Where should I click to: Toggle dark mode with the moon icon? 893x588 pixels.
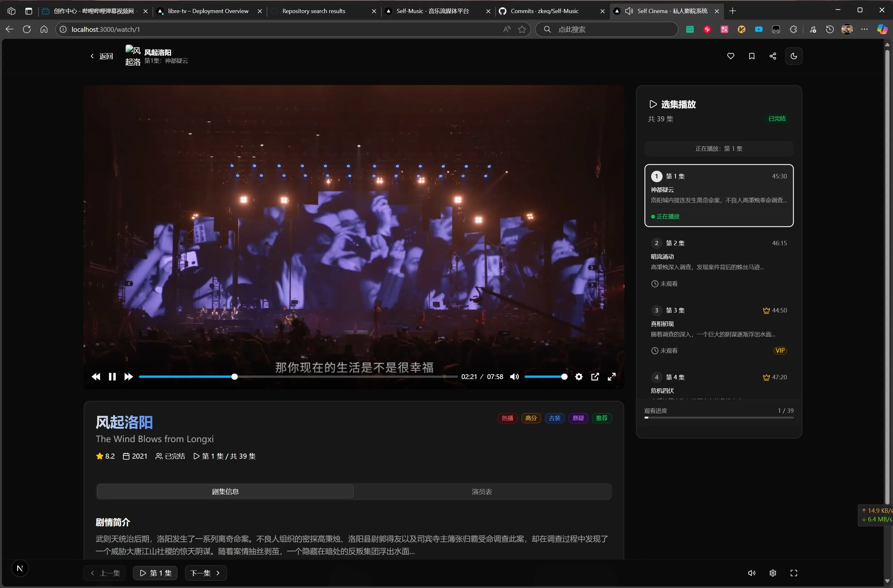point(794,56)
